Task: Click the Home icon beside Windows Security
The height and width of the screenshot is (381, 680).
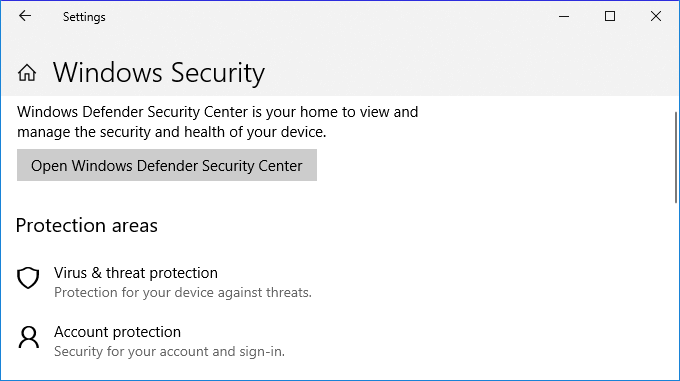Action: [x=27, y=72]
